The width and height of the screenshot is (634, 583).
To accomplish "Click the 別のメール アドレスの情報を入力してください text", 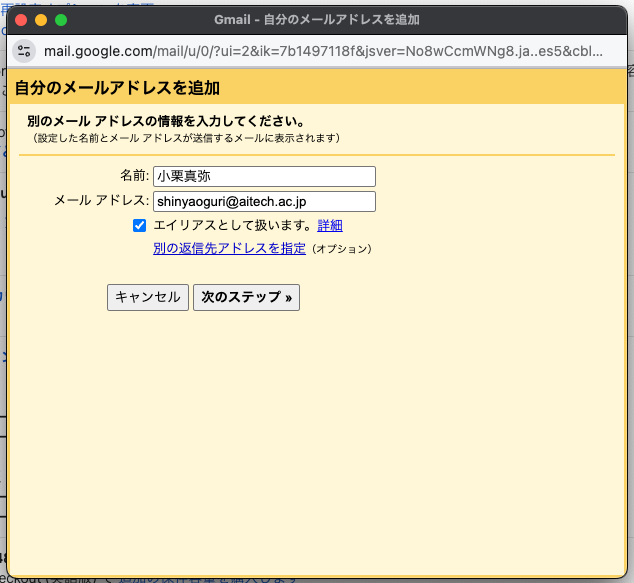I will (x=166, y=121).
